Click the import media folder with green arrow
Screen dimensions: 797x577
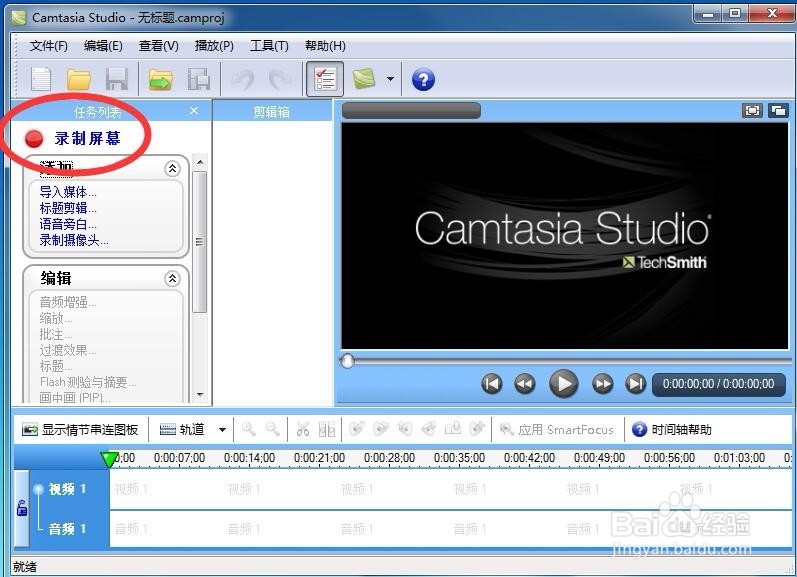(x=160, y=80)
